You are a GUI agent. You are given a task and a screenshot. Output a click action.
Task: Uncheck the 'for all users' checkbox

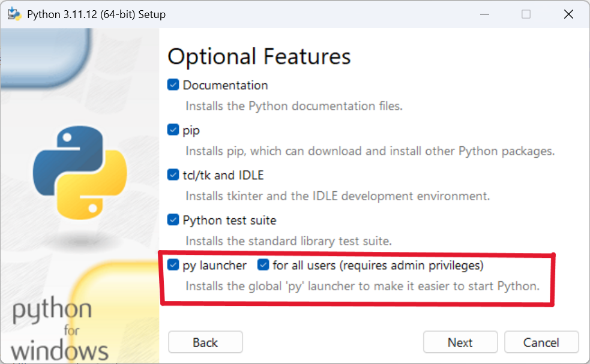(263, 265)
